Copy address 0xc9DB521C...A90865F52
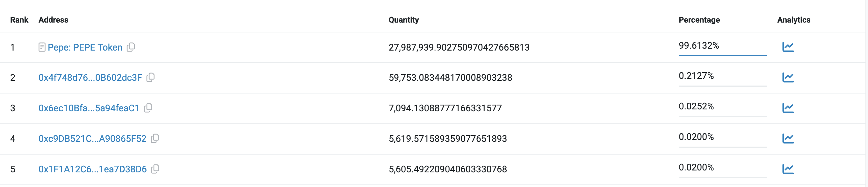Screen dimensions: 868x187 (x=155, y=138)
